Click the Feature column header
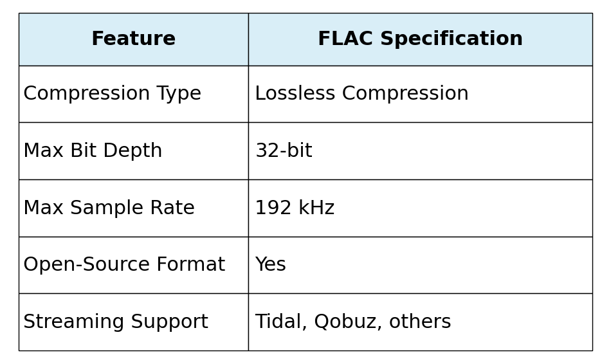This screenshot has width=611, height=364. [x=133, y=39]
